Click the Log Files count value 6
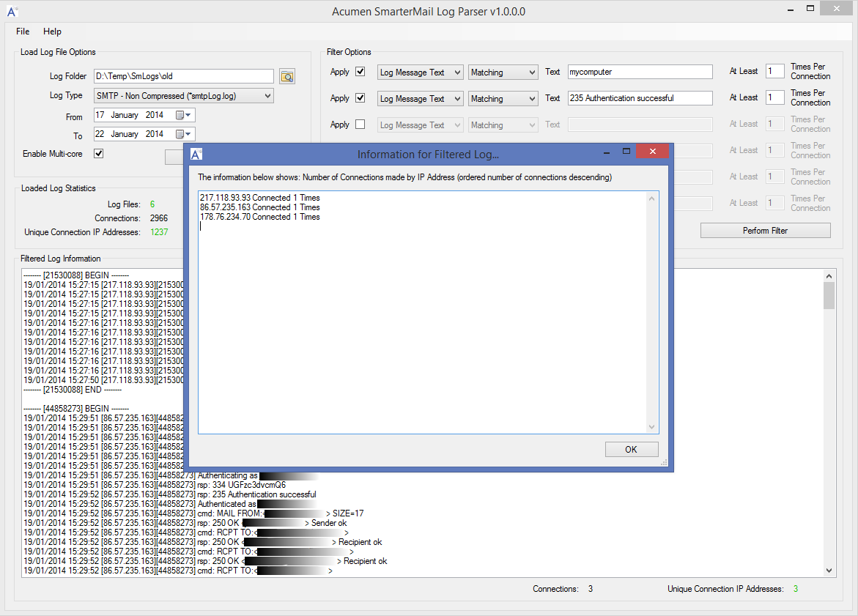This screenshot has height=616, width=858. (152, 204)
